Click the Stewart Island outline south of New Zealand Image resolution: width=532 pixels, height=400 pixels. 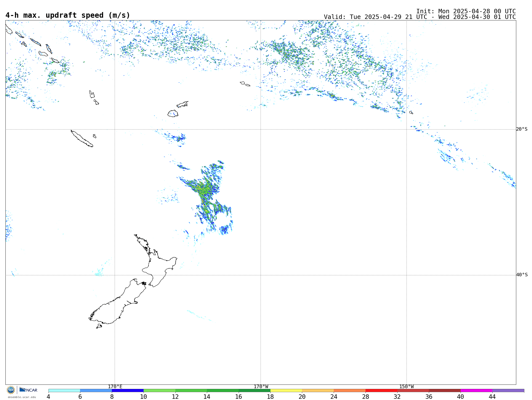pyautogui.click(x=99, y=326)
